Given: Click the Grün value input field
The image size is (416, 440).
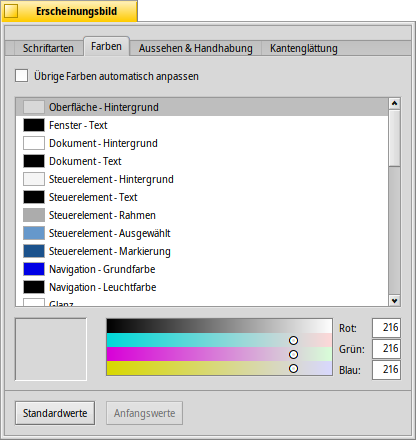Looking at the screenshot, I should coord(386,349).
